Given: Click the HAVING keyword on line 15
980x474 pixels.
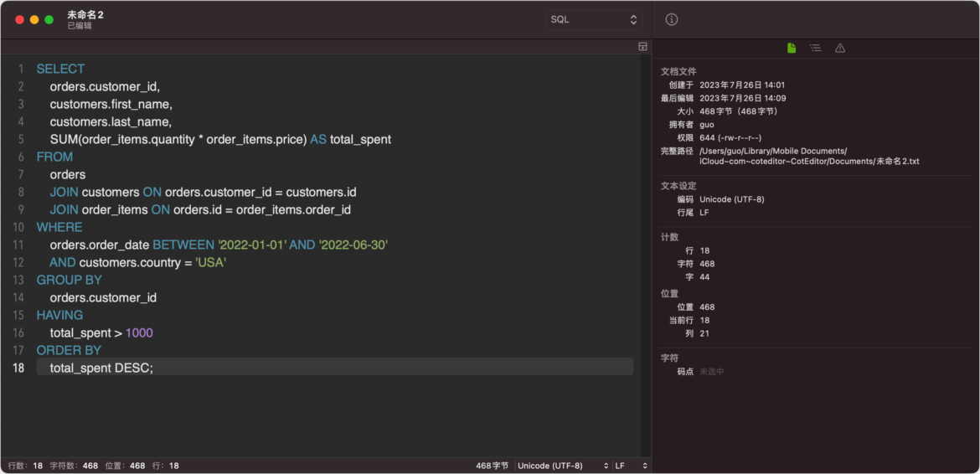Looking at the screenshot, I should point(59,316).
